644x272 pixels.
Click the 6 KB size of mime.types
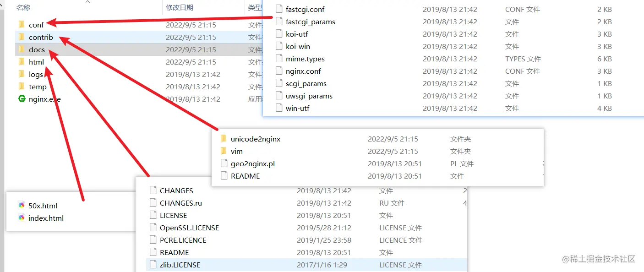pos(605,59)
